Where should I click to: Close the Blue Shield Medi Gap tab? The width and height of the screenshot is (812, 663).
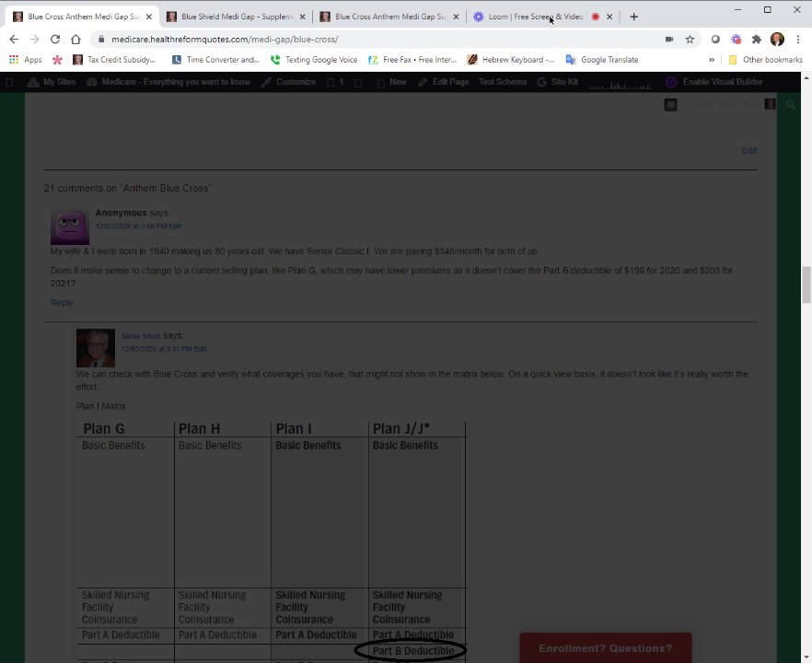pos(302,17)
